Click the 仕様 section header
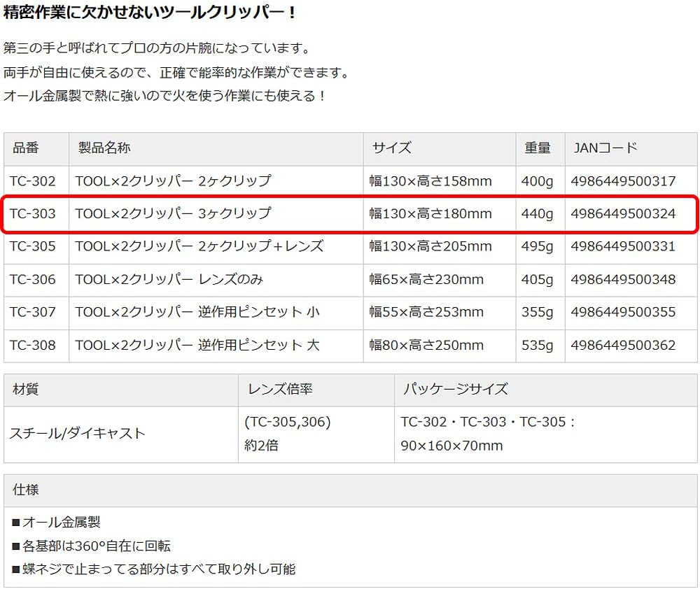Viewport: 700px width, 589px height. (351, 490)
